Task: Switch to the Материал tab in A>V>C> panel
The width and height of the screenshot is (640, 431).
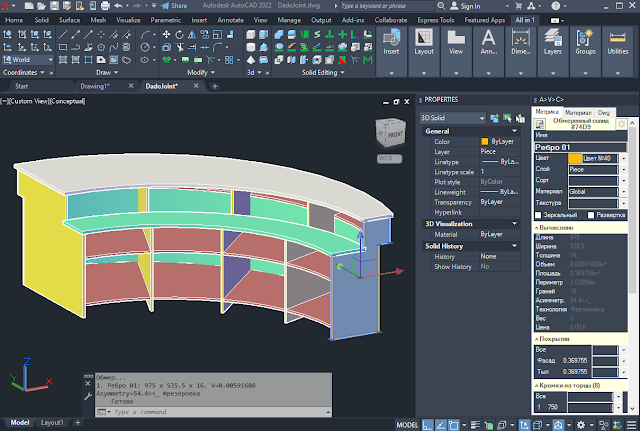Action: [x=578, y=113]
